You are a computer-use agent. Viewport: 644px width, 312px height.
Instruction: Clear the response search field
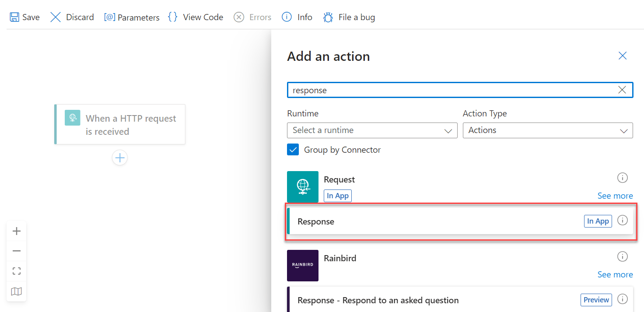622,90
